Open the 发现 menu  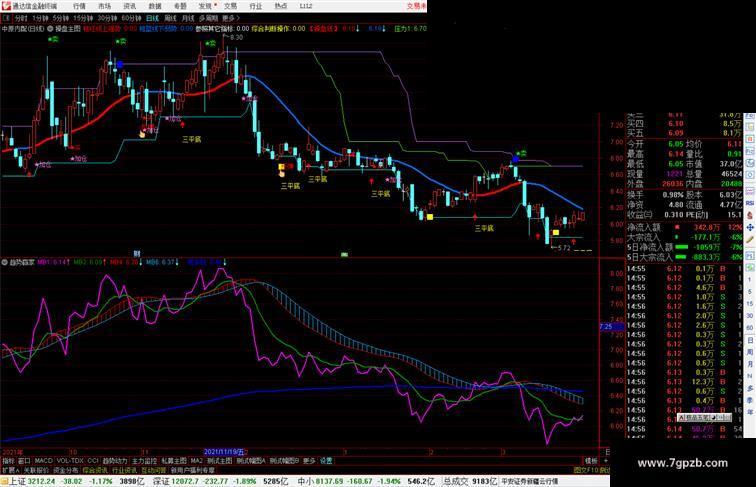pos(205,6)
